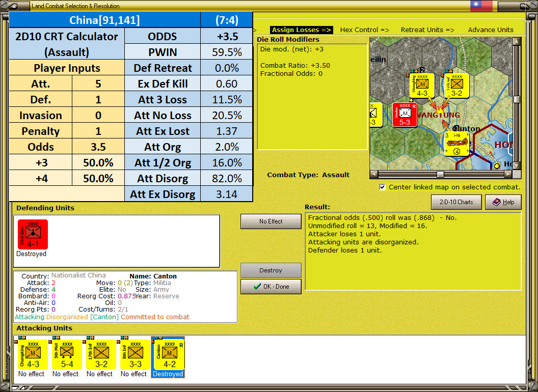Select the red 33rd Garr 4-1 defending unit
The image size is (538, 392).
coord(33,235)
